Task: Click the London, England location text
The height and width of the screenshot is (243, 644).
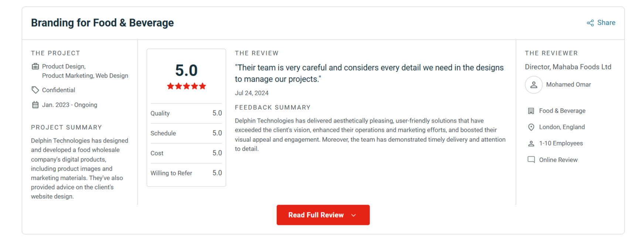Action: [x=562, y=127]
